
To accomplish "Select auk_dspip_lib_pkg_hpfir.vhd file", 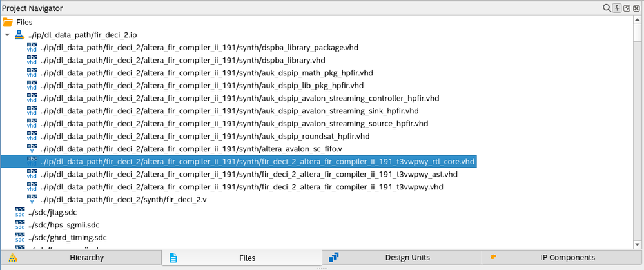I will coord(202,86).
